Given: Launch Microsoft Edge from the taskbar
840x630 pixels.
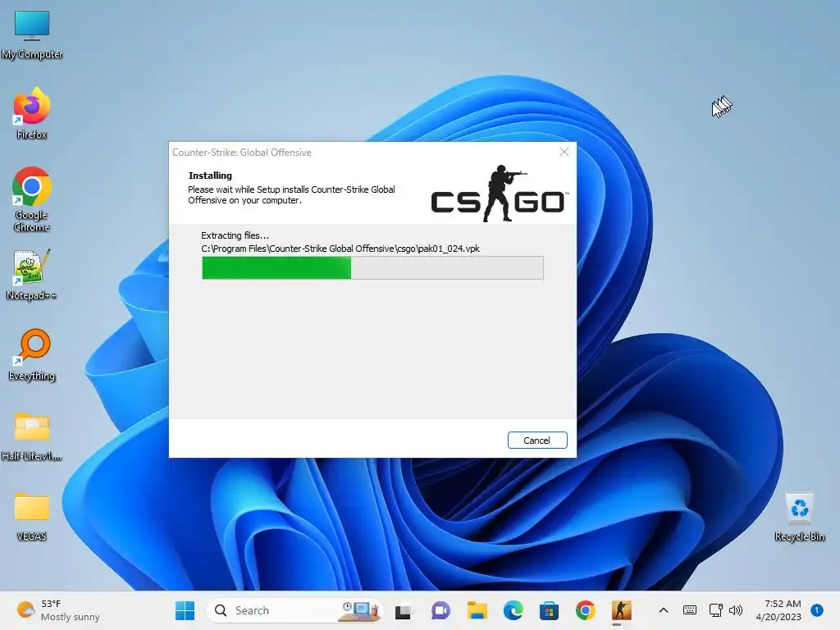Looking at the screenshot, I should (514, 610).
